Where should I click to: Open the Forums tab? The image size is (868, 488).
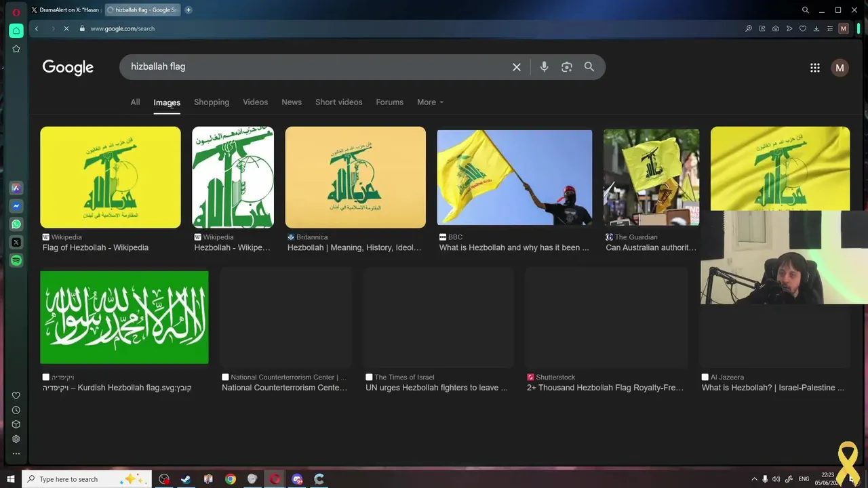pos(390,102)
